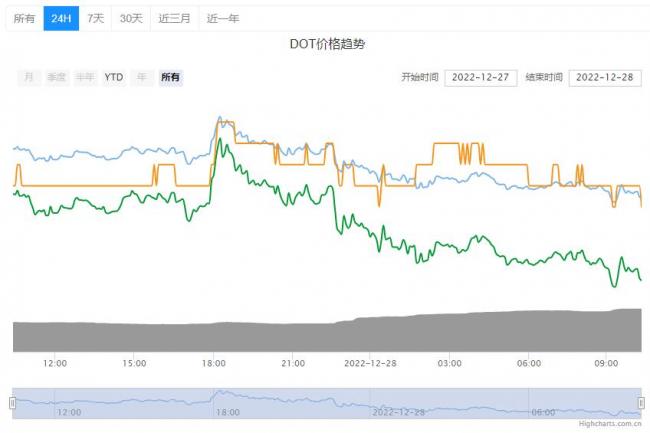Click the green line peak near 18:00

(220, 140)
